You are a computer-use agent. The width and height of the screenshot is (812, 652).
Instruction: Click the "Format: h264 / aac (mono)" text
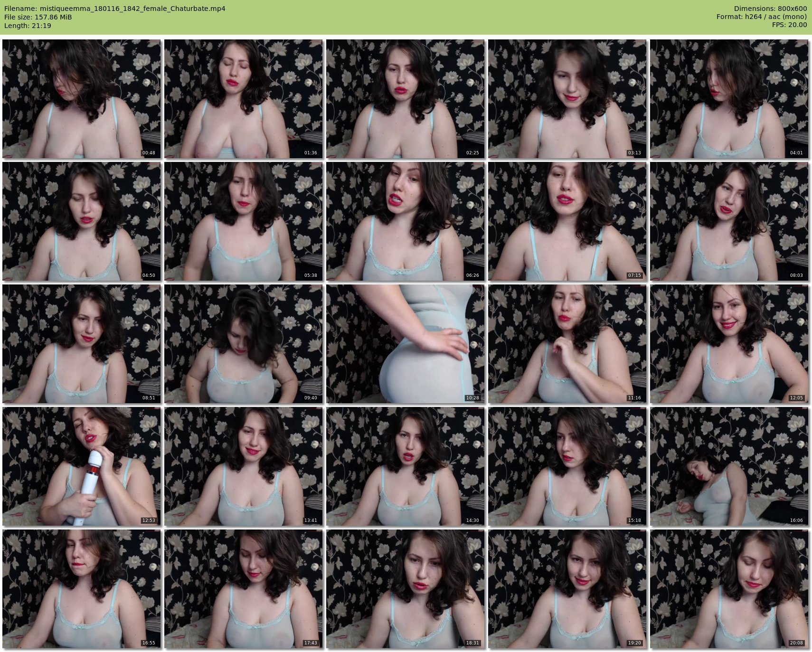coord(762,17)
